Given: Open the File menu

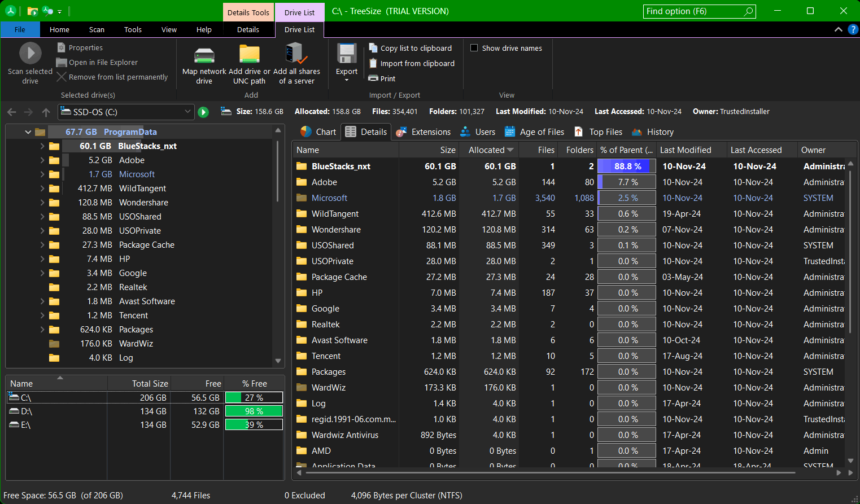Looking at the screenshot, I should click(20, 29).
